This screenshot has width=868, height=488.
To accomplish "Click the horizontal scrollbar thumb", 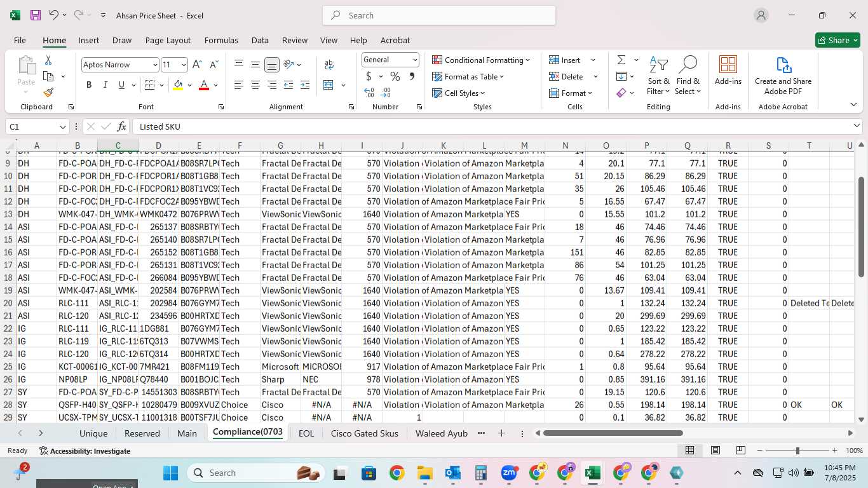I will point(613,433).
